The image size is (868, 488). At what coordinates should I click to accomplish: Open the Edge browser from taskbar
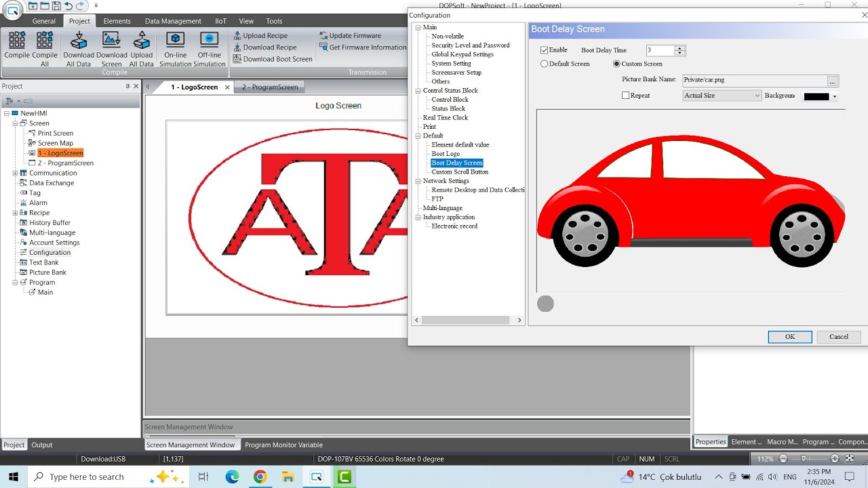[233, 476]
